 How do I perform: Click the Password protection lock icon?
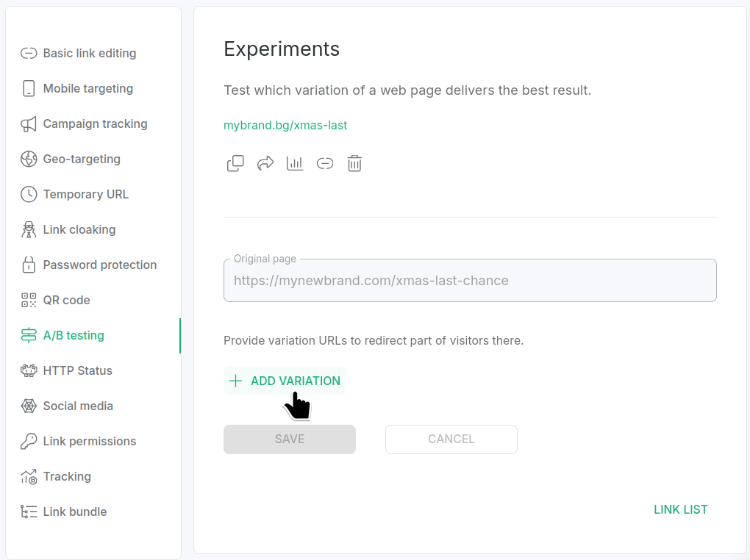point(29,265)
